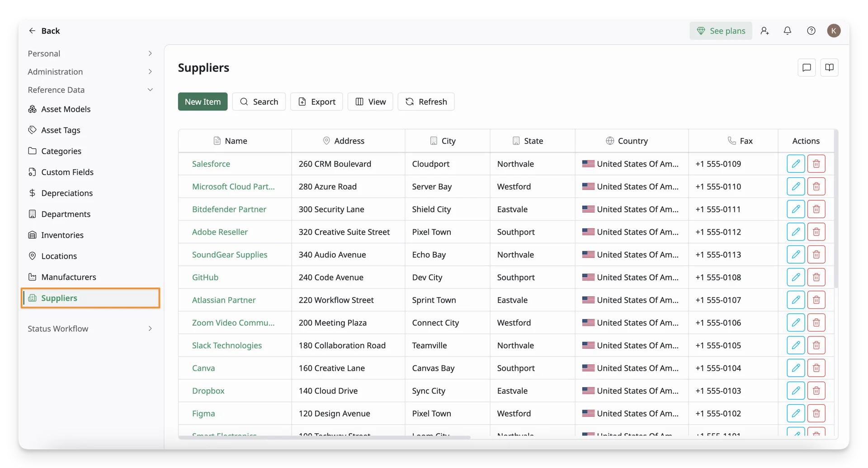Open Asset Tags in sidebar

90,130
